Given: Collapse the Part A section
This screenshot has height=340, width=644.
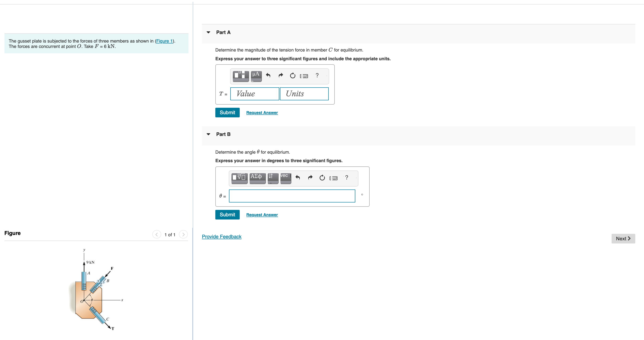Looking at the screenshot, I should point(208,32).
